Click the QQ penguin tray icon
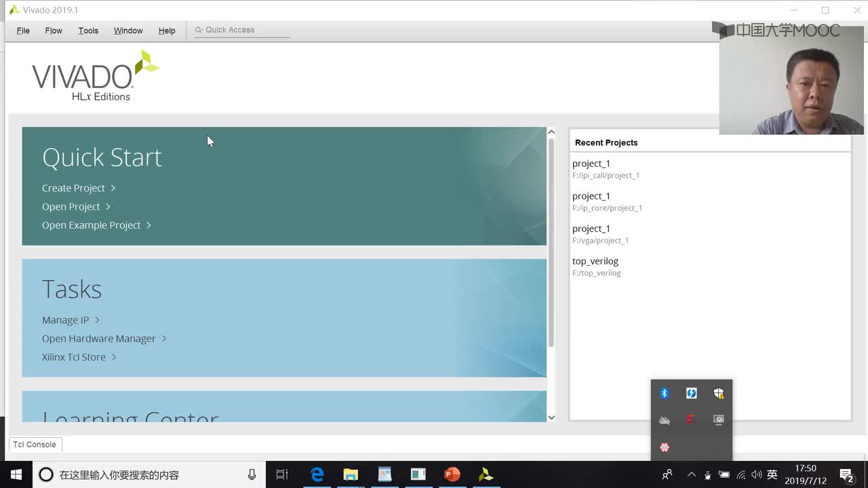This screenshot has width=868, height=488. pyautogui.click(x=708, y=474)
